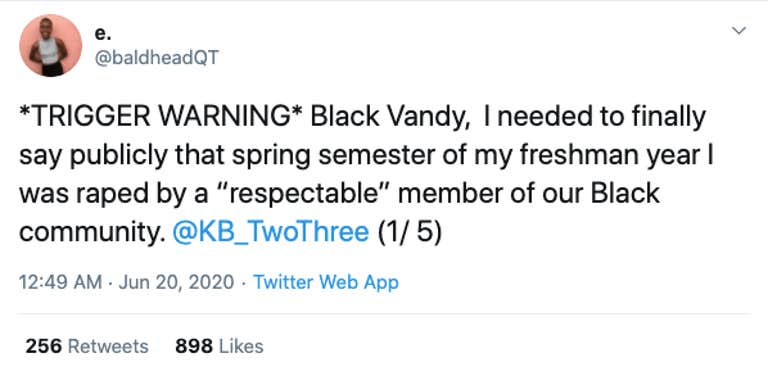Viewport: 768px width, 376px height.
Task: Click the word "Likes" label
Action: pos(241,347)
